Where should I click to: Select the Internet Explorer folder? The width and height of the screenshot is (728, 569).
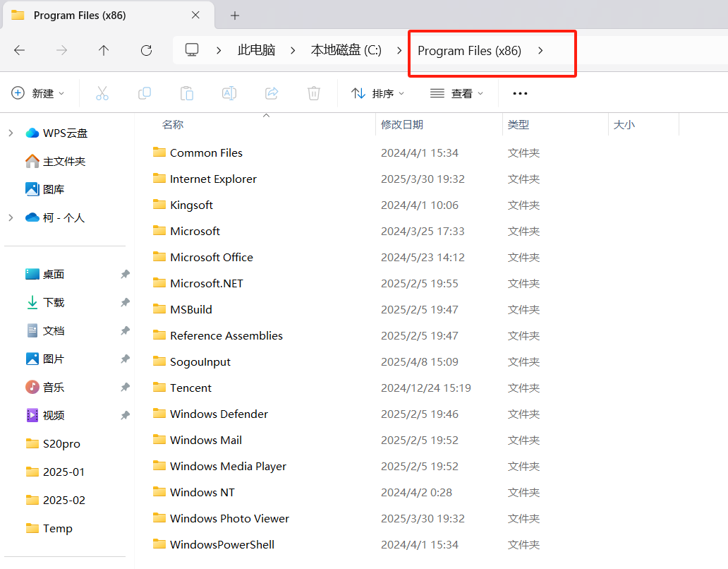[x=213, y=179]
